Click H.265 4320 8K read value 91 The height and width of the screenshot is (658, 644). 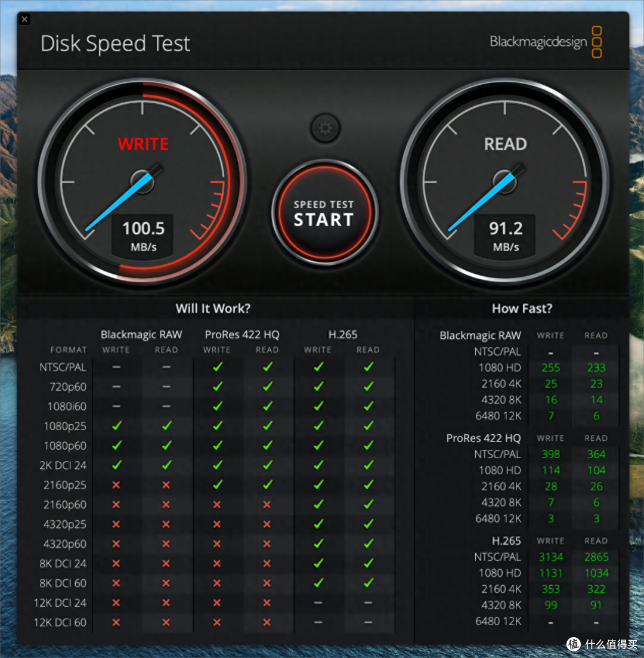click(596, 605)
